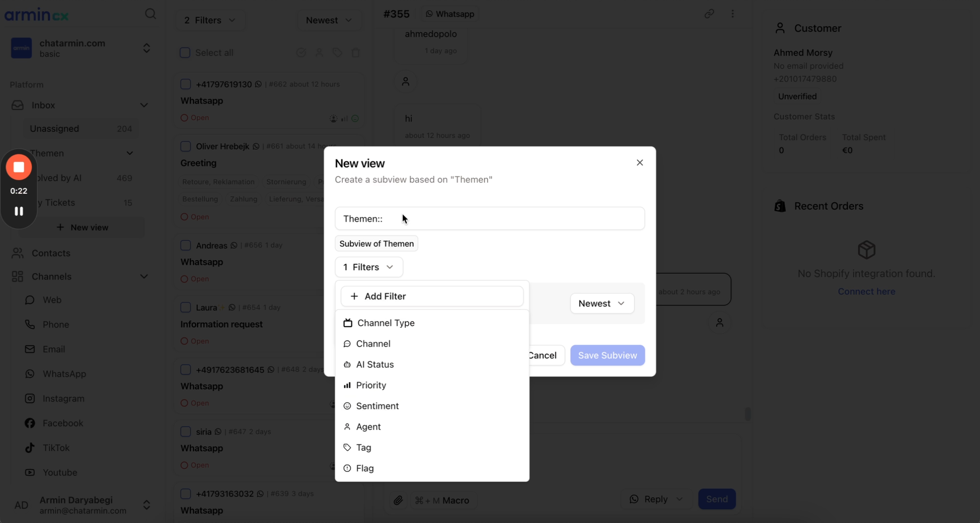The width and height of the screenshot is (980, 523).
Task: Check the Select all checkbox
Action: coord(185,52)
